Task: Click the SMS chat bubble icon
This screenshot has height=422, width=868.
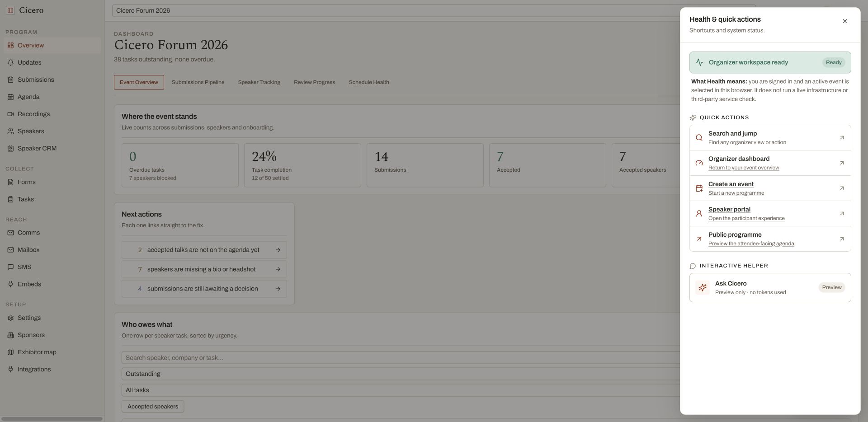Action: 10,267
